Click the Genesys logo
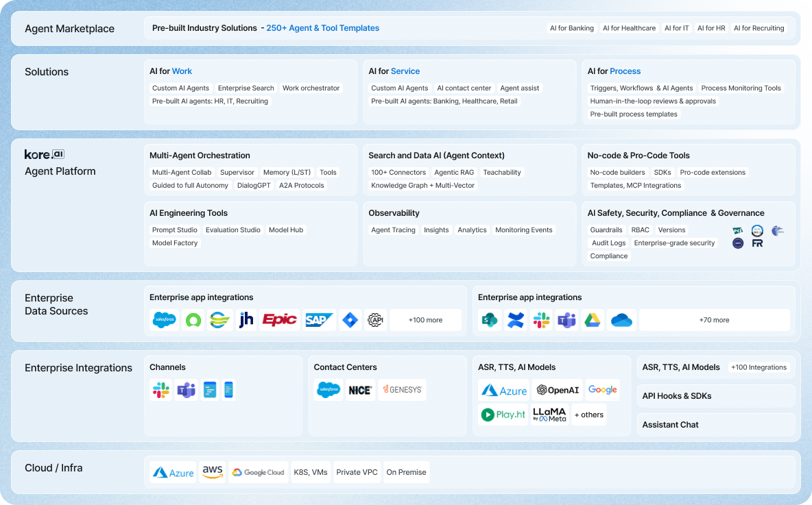 [403, 390]
